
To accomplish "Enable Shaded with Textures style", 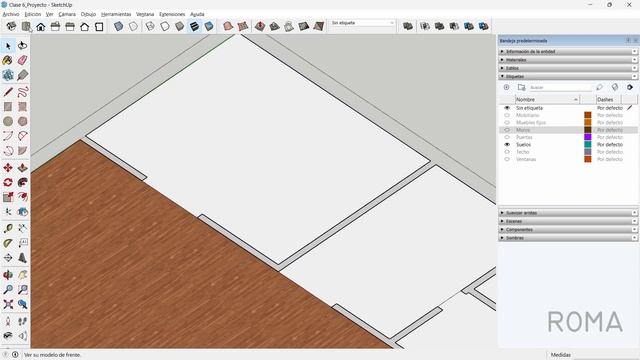I will click(194, 27).
